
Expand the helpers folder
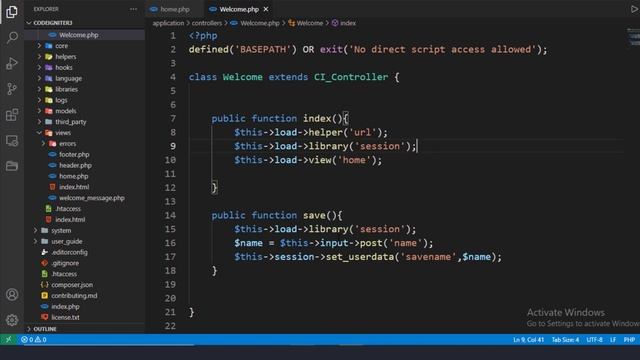click(x=66, y=57)
